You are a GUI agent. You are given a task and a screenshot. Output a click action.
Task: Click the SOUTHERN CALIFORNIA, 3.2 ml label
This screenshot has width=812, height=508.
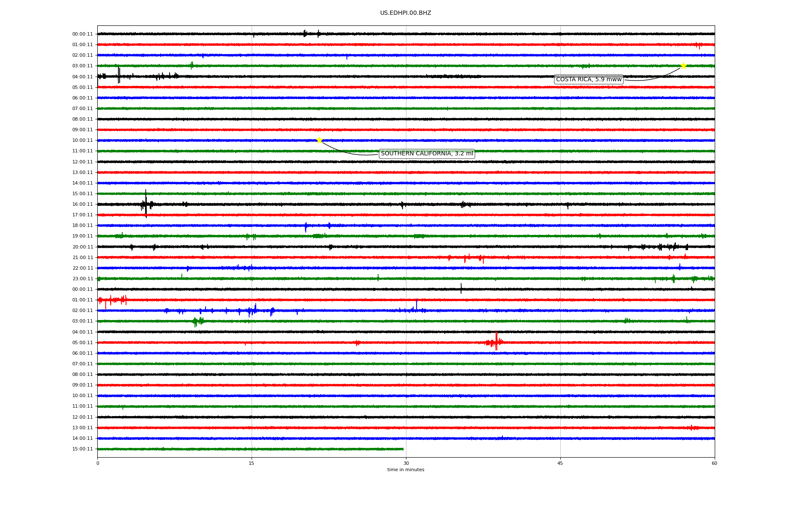pyautogui.click(x=427, y=154)
